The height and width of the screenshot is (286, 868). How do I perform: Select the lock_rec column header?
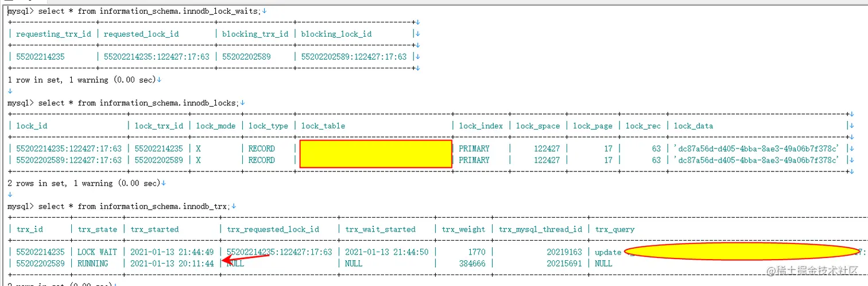(643, 126)
